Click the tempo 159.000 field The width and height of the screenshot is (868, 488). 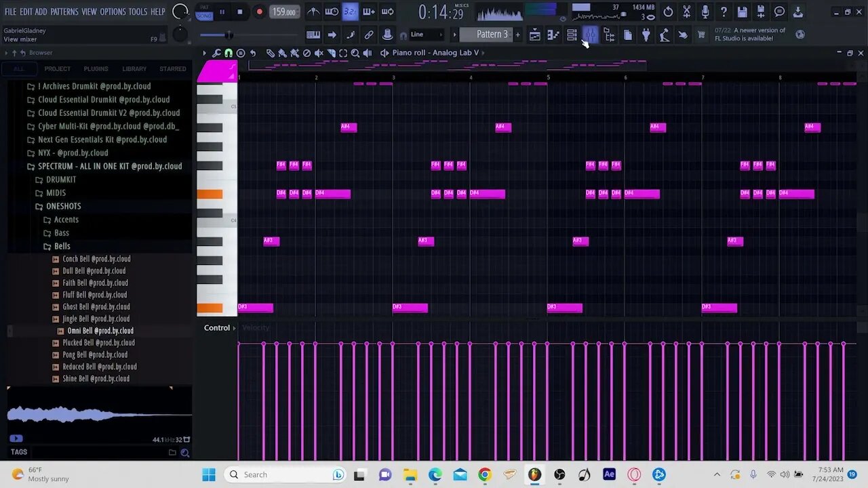tap(283, 12)
